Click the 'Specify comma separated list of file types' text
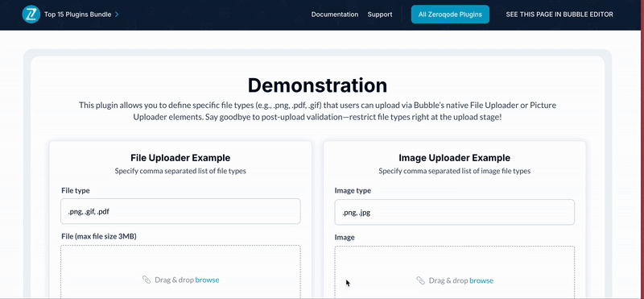The image size is (644, 299). [180, 171]
